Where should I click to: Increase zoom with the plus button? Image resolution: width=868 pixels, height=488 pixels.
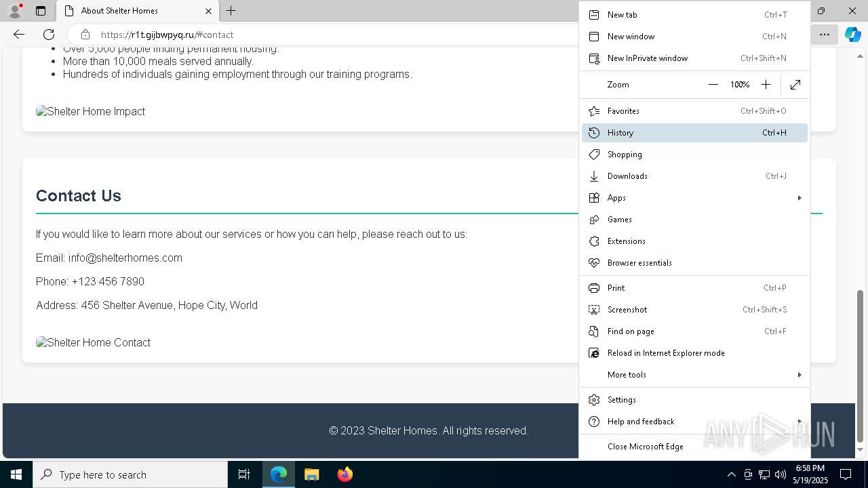(766, 85)
